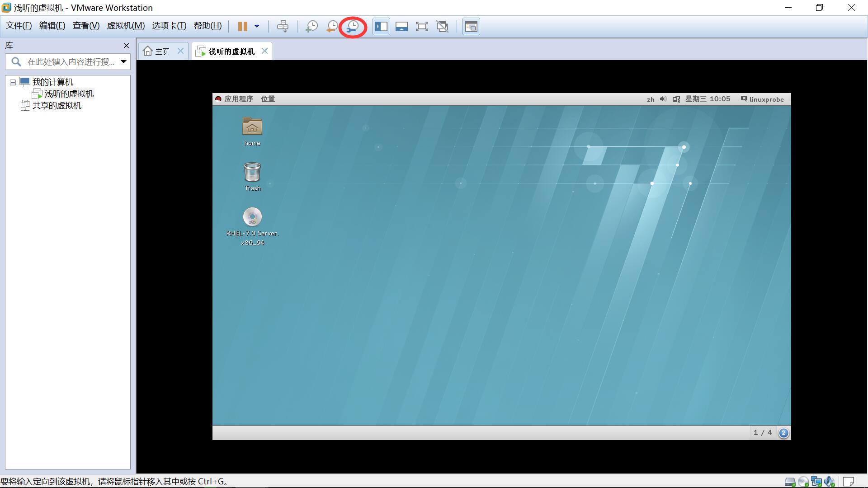Open the power options dropdown arrow
This screenshot has height=488, width=868.
point(257,26)
